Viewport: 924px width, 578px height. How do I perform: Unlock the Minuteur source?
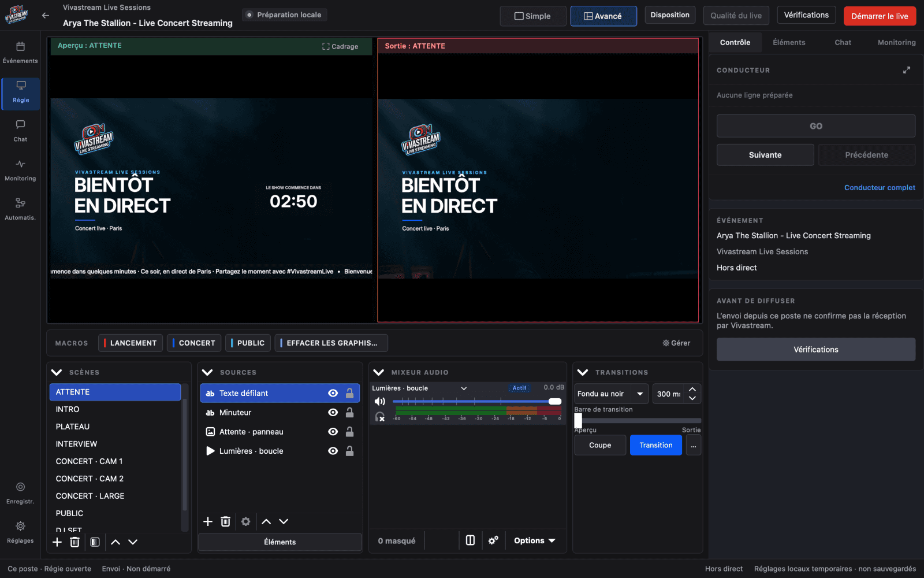pos(349,413)
